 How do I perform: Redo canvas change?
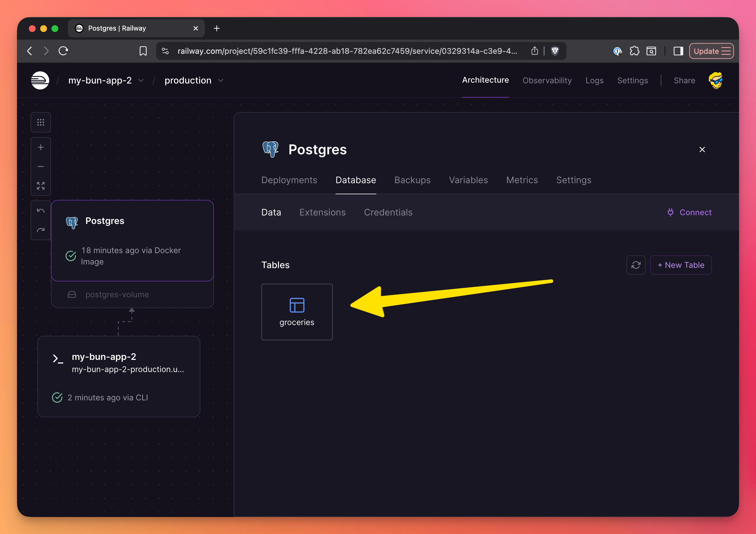(40, 230)
